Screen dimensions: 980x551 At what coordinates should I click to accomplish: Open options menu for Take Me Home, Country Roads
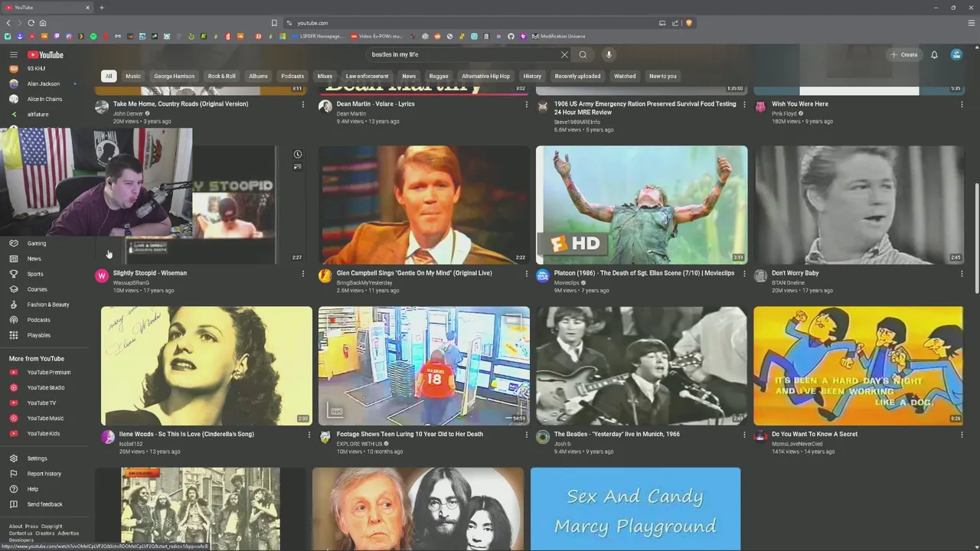[x=303, y=105]
